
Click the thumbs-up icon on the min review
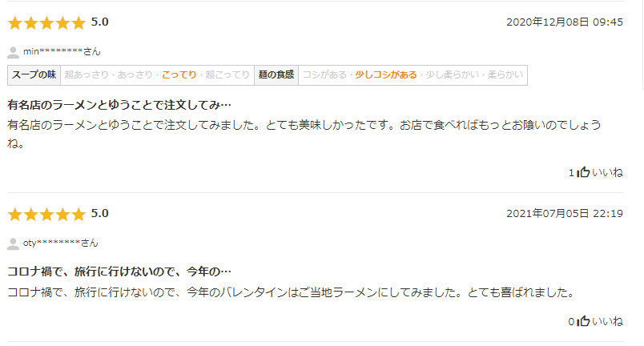click(x=583, y=172)
